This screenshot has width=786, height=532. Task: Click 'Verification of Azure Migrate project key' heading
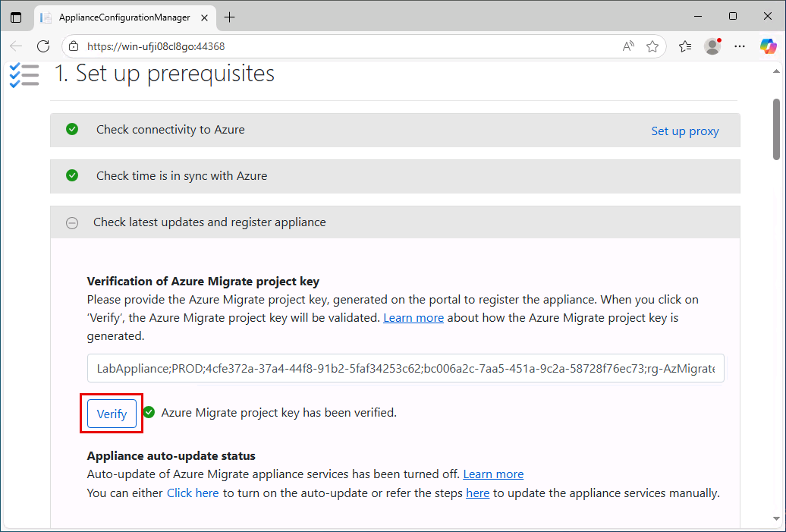[x=203, y=282]
